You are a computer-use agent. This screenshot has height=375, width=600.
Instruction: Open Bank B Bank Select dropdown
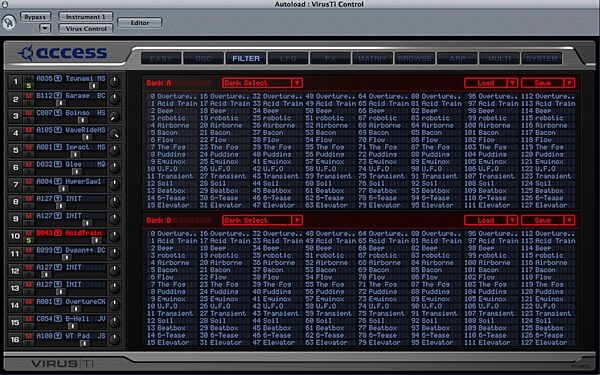(x=262, y=220)
